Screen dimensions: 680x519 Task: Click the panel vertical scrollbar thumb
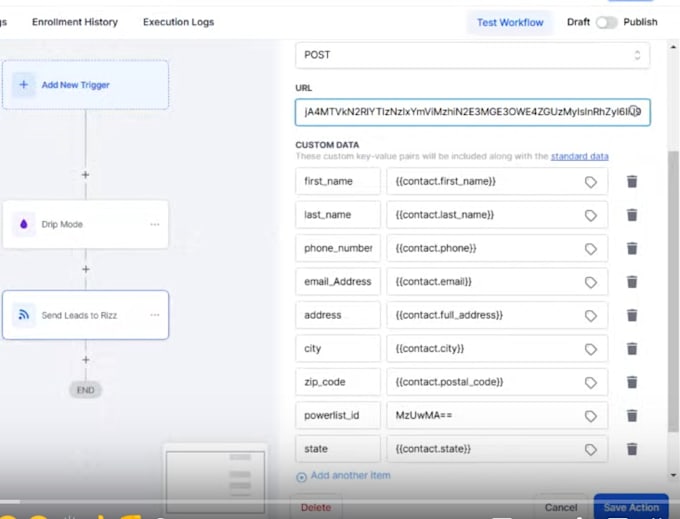point(673,291)
